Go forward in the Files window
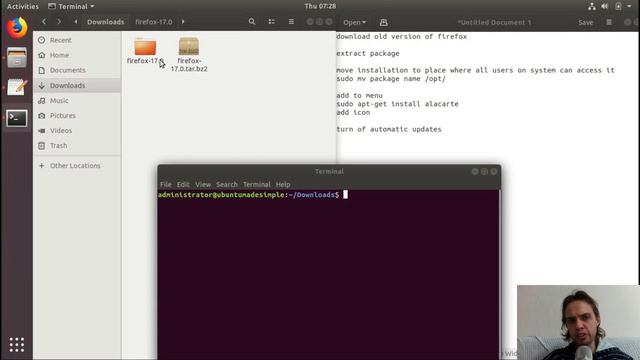This screenshot has width=640, height=360. [59, 22]
